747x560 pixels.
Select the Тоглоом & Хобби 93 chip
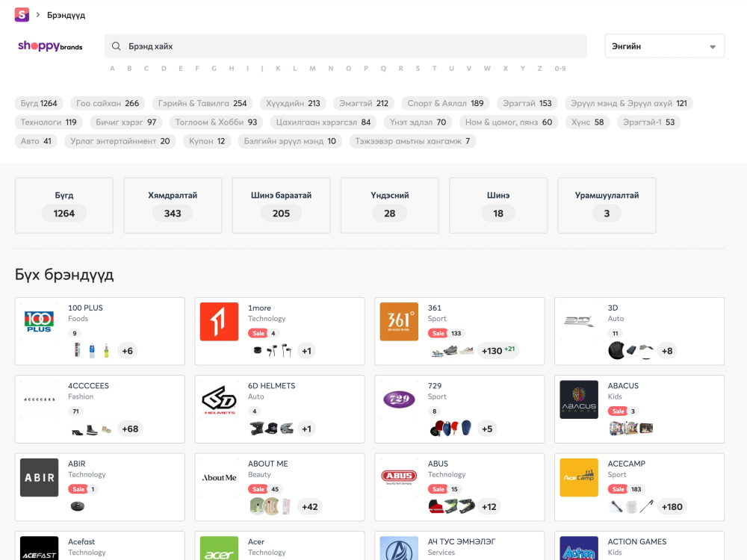(217, 122)
